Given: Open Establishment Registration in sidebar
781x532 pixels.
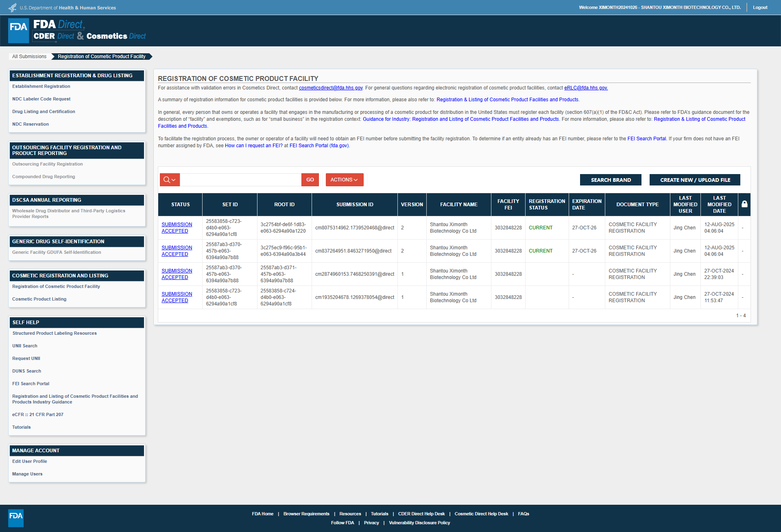Looking at the screenshot, I should (x=41, y=86).
